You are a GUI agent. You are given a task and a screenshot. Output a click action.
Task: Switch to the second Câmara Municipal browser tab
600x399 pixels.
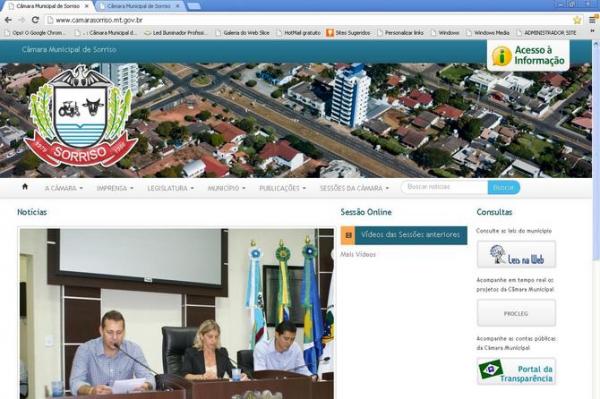click(x=139, y=6)
